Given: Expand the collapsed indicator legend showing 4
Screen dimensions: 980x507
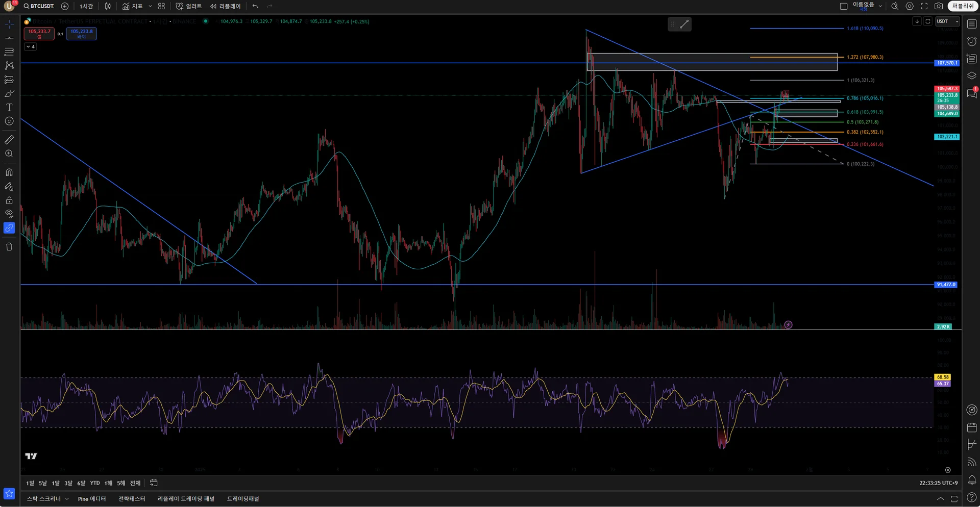Looking at the screenshot, I should point(30,46).
